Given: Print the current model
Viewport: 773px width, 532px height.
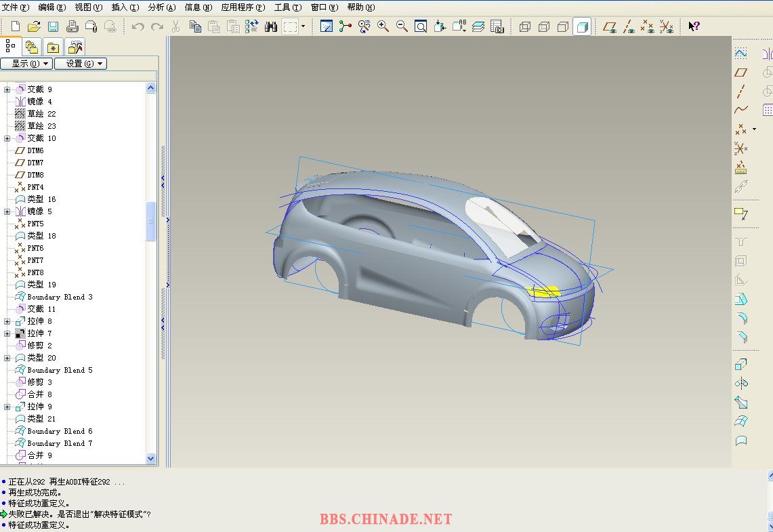Looking at the screenshot, I should (x=72, y=26).
